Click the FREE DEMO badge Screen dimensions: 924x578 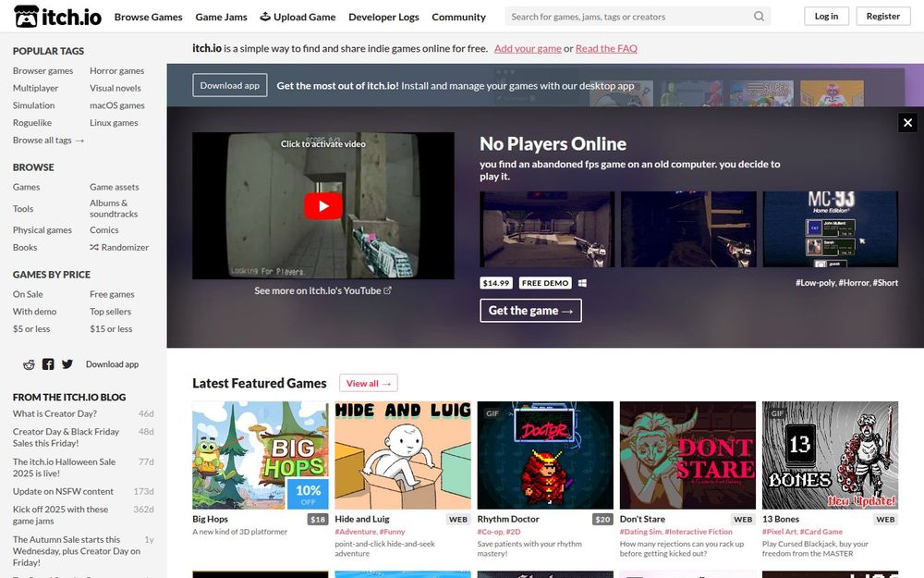coord(545,283)
